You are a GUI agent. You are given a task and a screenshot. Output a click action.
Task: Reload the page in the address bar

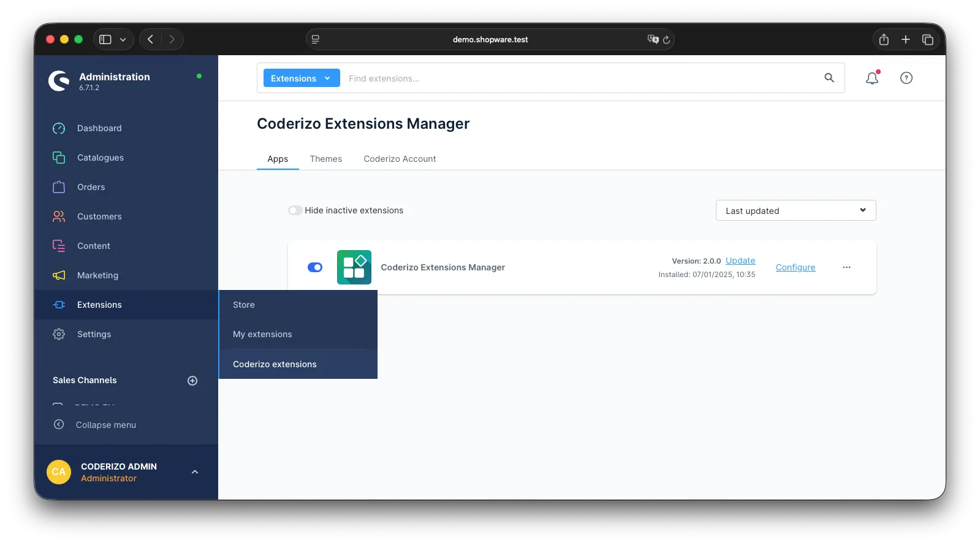pyautogui.click(x=666, y=40)
